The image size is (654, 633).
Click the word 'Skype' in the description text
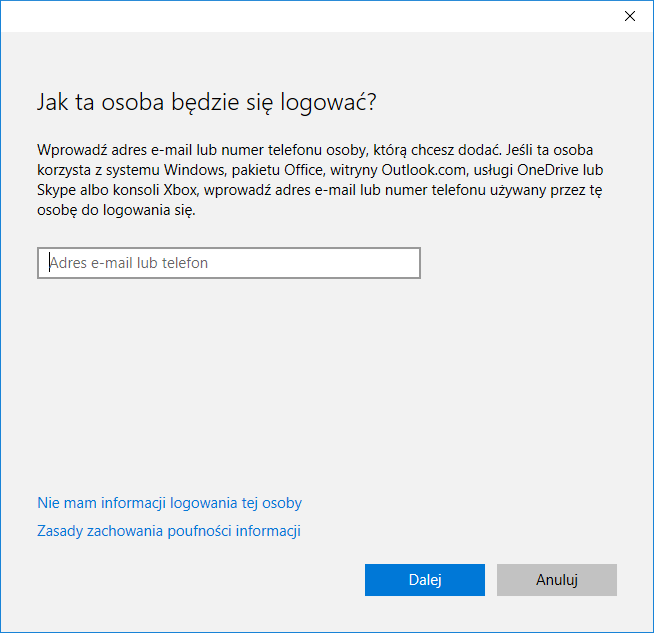[56, 189]
